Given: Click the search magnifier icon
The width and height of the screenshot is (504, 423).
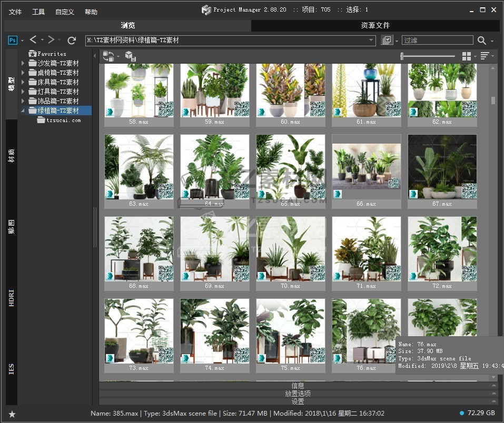Looking at the screenshot, I should tap(481, 41).
